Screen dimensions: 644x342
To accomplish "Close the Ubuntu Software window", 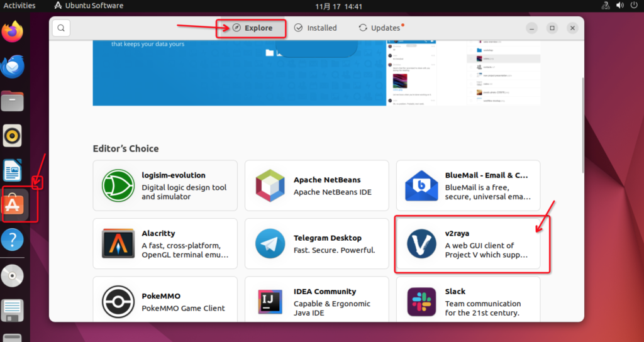I will click(x=572, y=28).
